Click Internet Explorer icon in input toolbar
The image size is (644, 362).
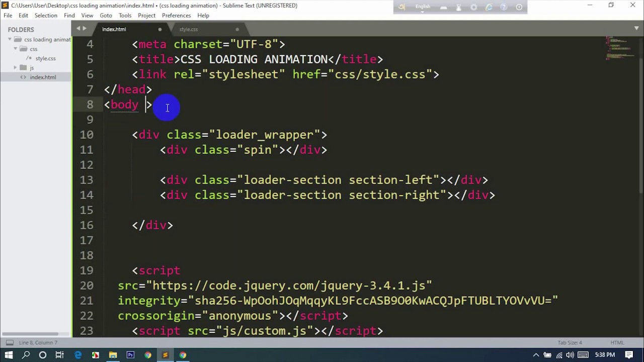[x=489, y=7]
